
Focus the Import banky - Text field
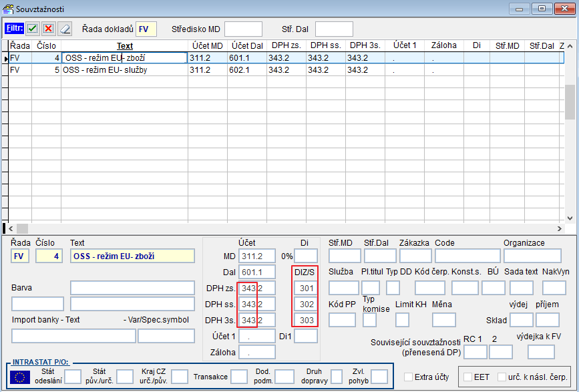tap(74, 336)
